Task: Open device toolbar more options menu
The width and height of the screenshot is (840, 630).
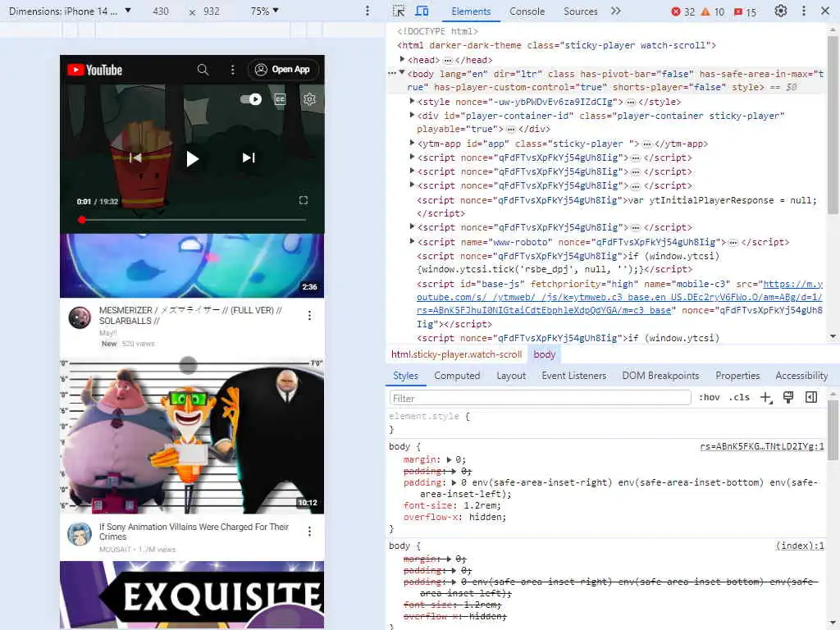Action: [x=367, y=11]
